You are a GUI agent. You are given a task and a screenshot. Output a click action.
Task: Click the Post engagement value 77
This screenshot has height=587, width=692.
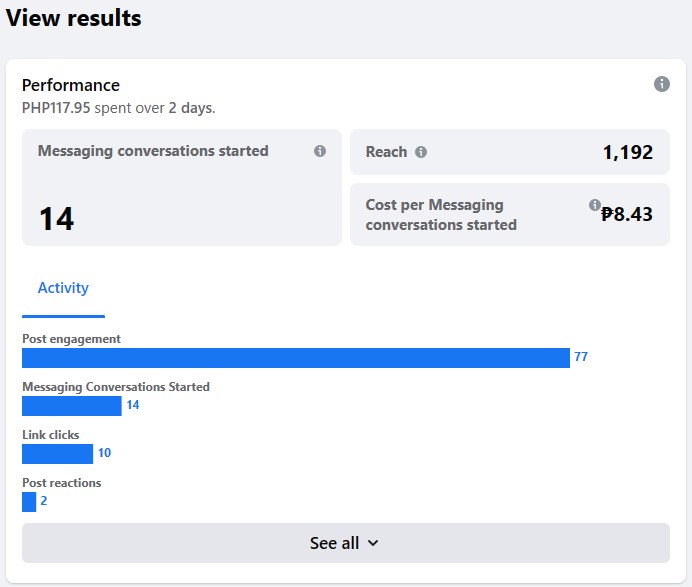[581, 357]
